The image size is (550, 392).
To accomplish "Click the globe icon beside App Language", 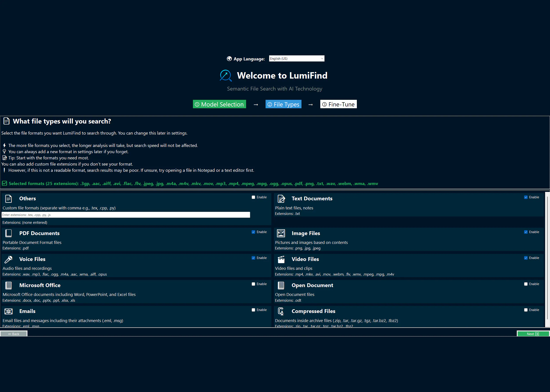I will click(x=229, y=59).
